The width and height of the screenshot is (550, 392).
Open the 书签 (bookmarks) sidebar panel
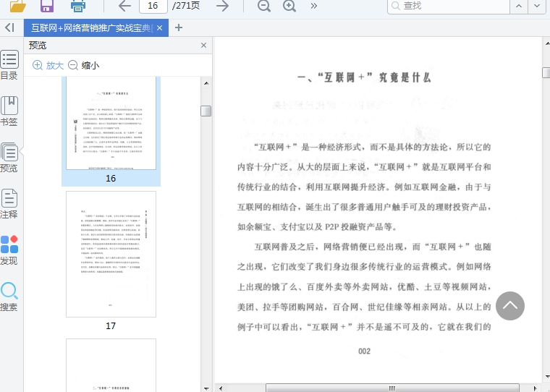pos(9,111)
